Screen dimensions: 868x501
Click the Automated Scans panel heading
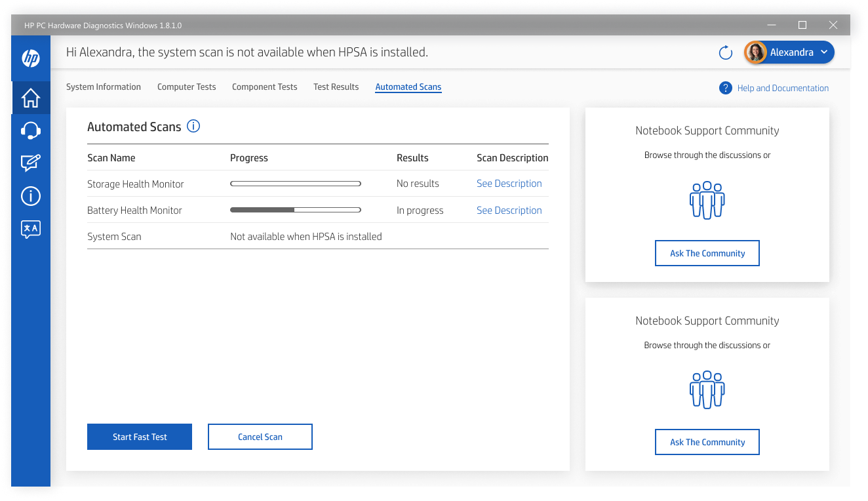(134, 127)
